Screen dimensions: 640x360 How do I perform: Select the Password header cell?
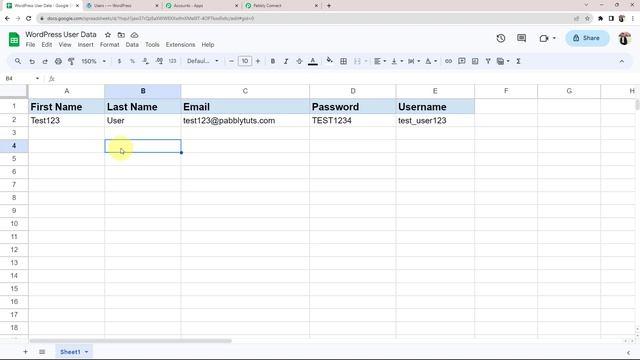tap(353, 107)
